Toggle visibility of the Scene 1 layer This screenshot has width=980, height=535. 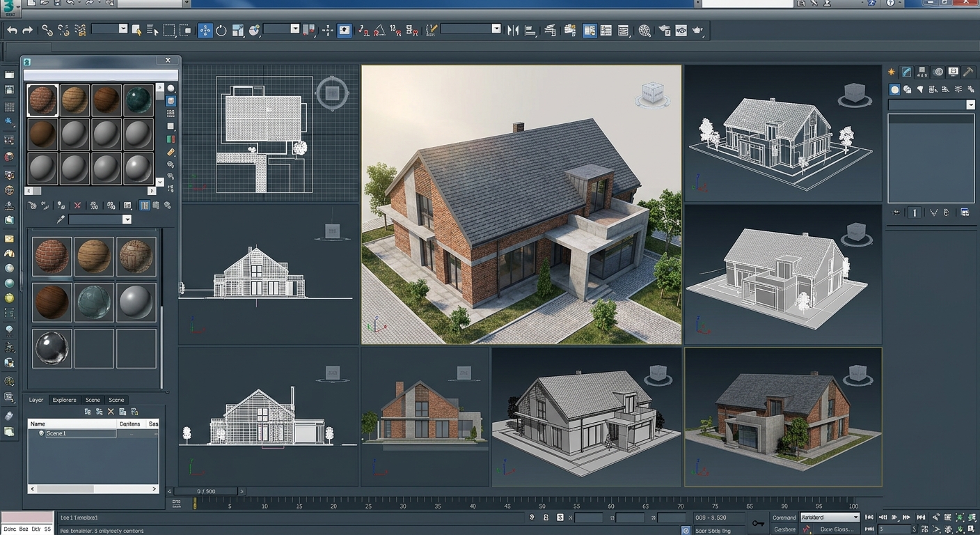[x=42, y=433]
